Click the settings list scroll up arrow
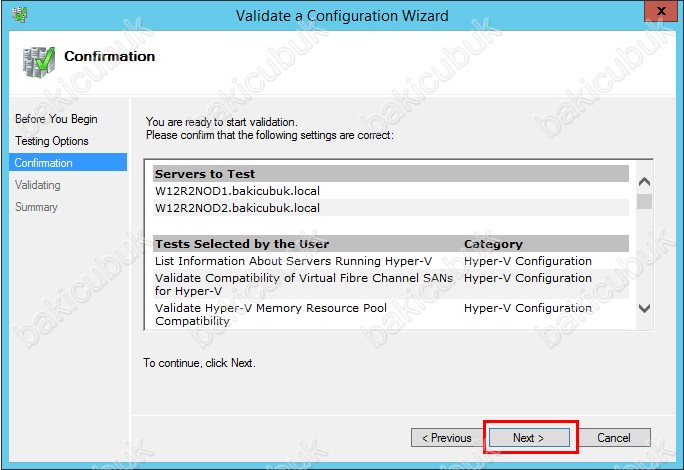Viewport: 684px width, 470px height. coord(644,182)
